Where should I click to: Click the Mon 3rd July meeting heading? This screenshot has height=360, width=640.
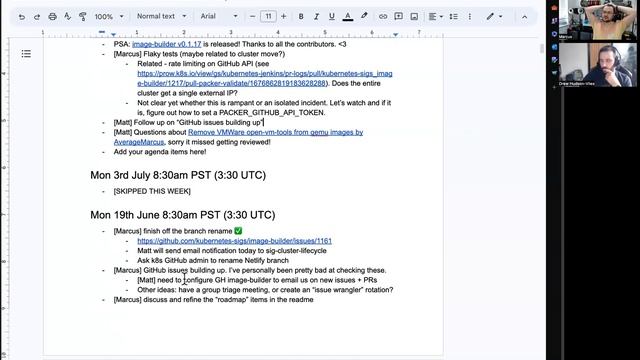[x=178, y=175]
